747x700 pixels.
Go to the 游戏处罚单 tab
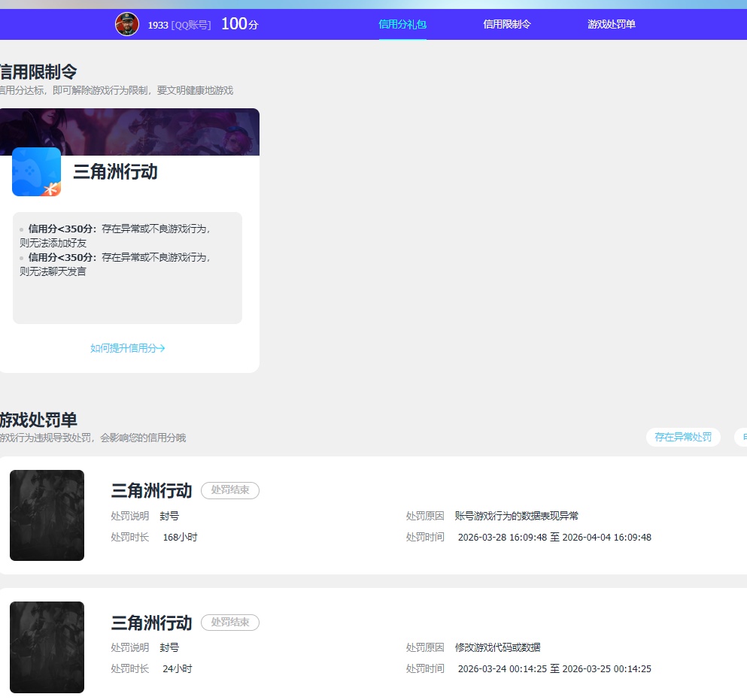tap(612, 24)
